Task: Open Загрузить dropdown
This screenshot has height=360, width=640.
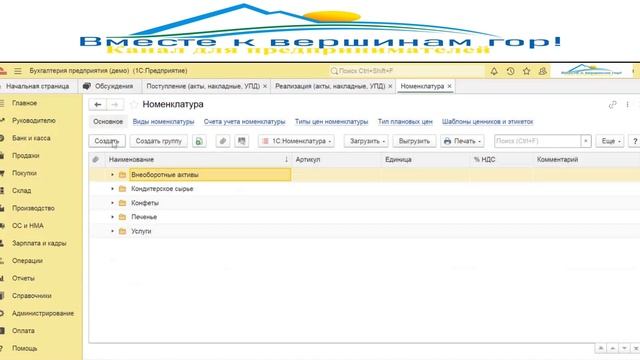Action: tap(366, 141)
